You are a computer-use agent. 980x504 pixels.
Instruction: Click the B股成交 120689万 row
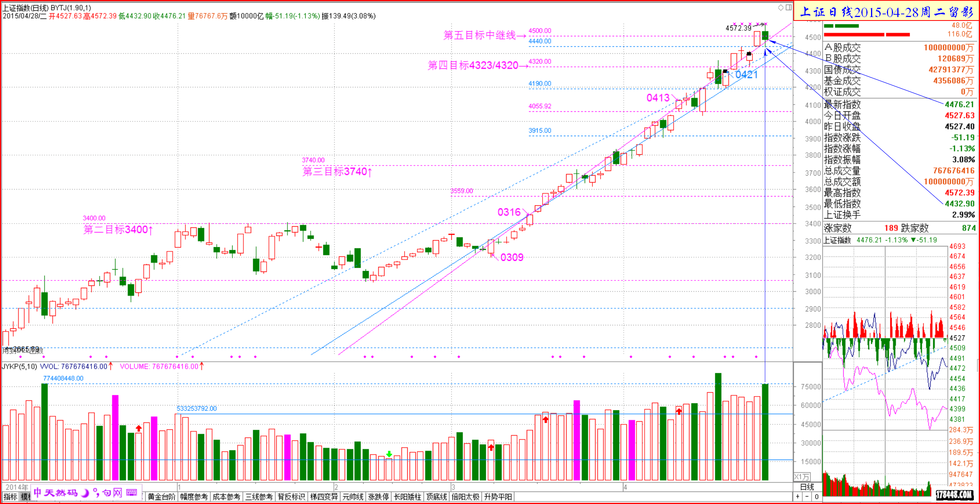[899, 58]
